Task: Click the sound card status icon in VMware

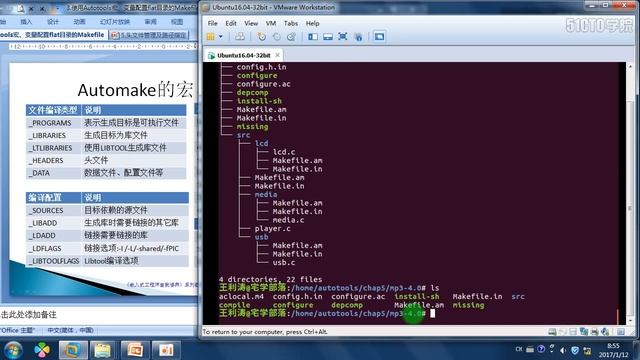Action: pyautogui.click(x=605, y=332)
